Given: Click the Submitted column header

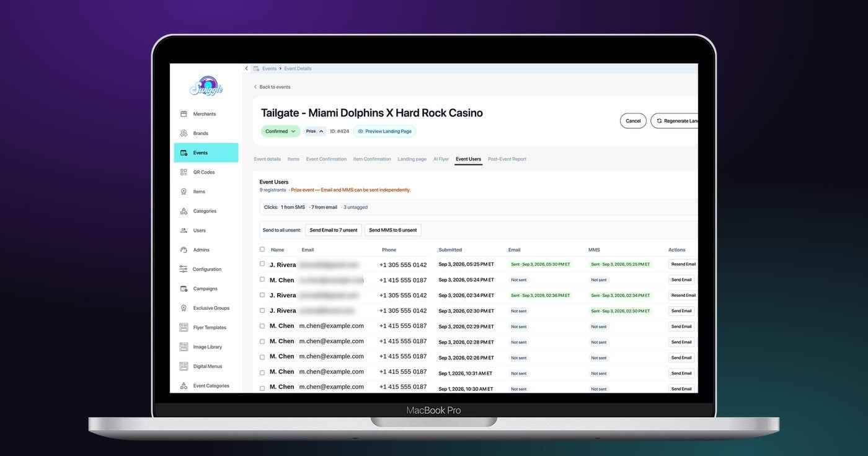Looking at the screenshot, I should [450, 250].
